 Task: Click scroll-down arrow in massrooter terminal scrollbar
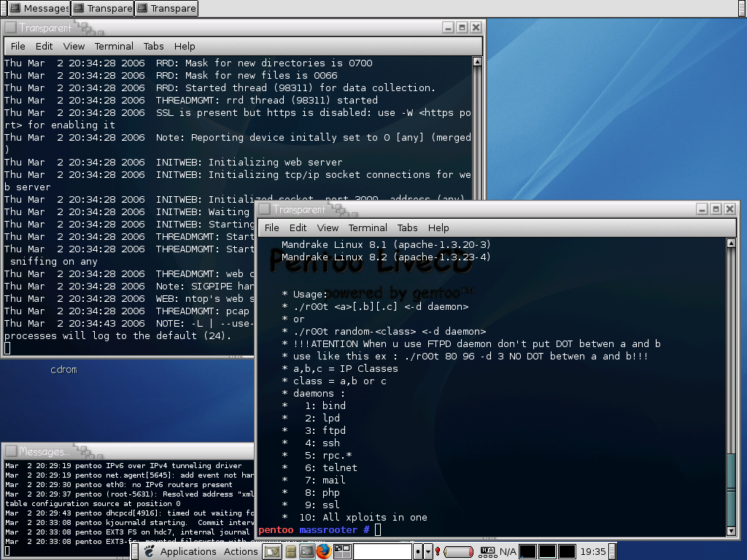tap(731, 531)
